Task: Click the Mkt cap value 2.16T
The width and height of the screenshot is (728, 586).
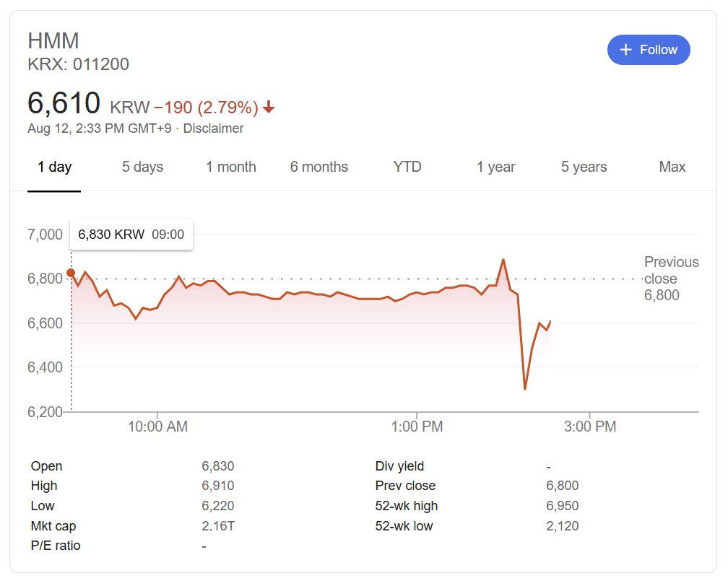Action: coord(217,526)
